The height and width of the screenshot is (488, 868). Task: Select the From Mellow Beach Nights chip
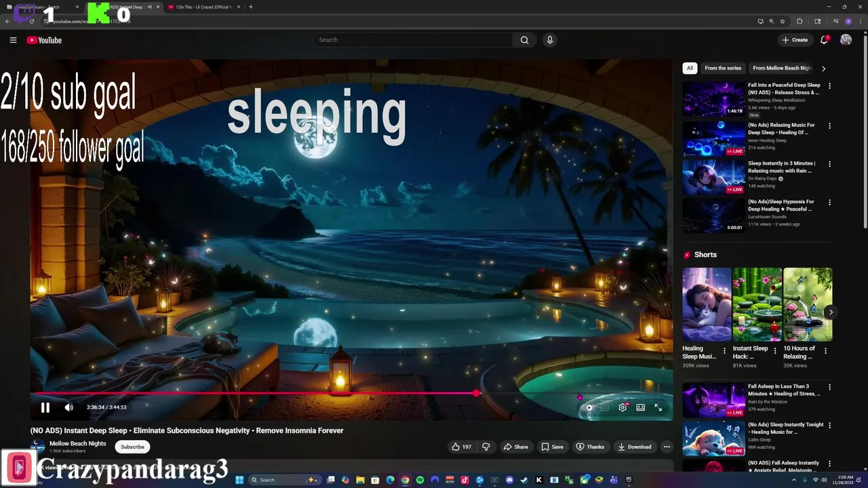[781, 68]
